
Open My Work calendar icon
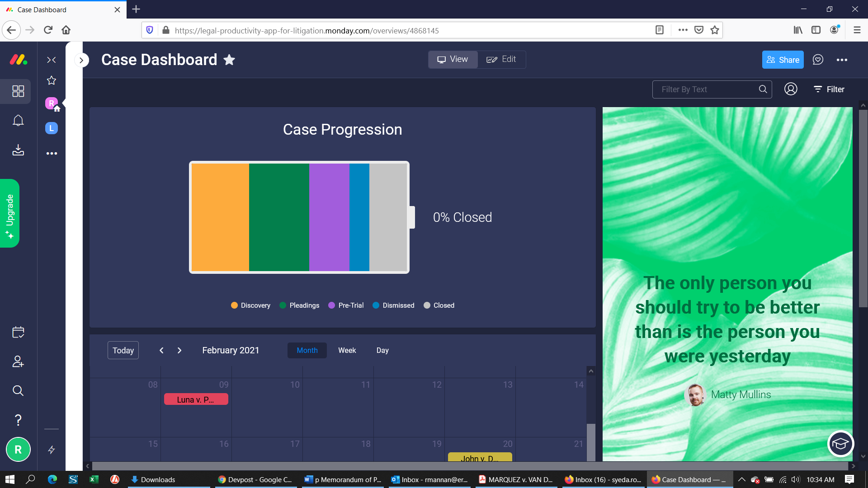(18, 332)
